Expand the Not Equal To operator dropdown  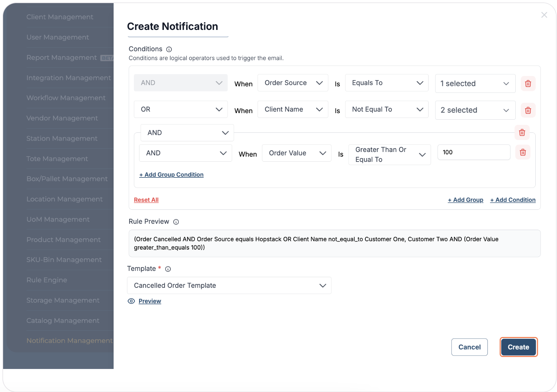click(387, 110)
